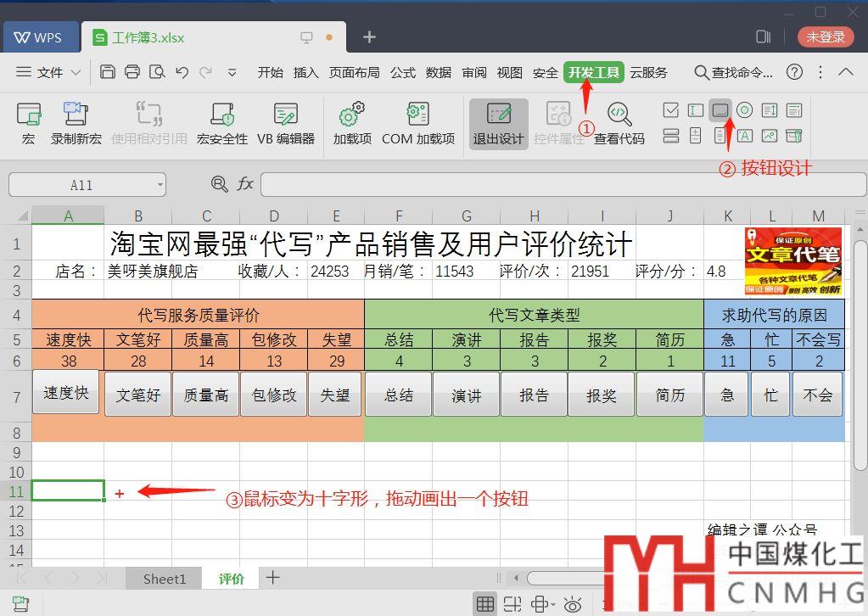
Task: Click 查看代码 view code icon
Action: tap(619, 123)
